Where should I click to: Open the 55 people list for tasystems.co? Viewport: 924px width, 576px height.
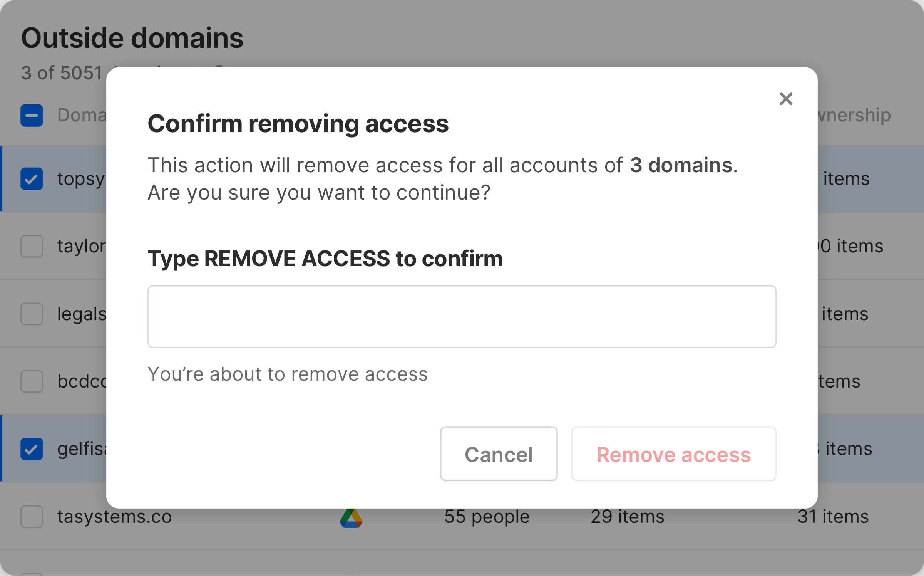(x=487, y=516)
